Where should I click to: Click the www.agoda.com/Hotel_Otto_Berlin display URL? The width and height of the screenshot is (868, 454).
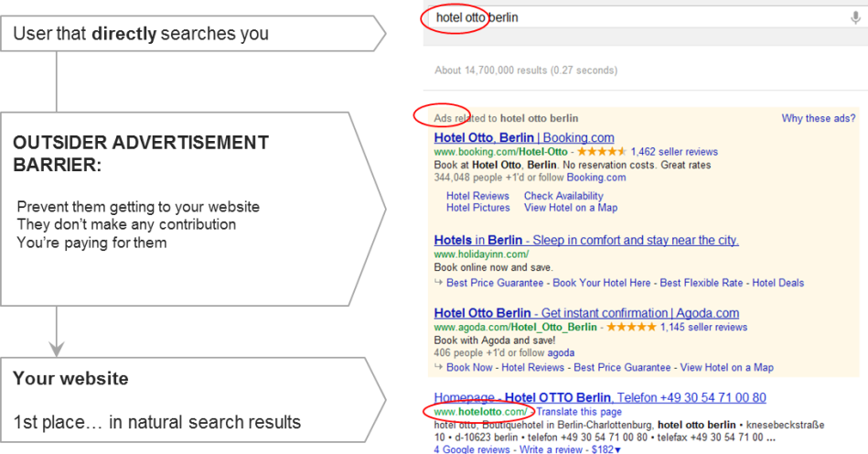(x=515, y=327)
